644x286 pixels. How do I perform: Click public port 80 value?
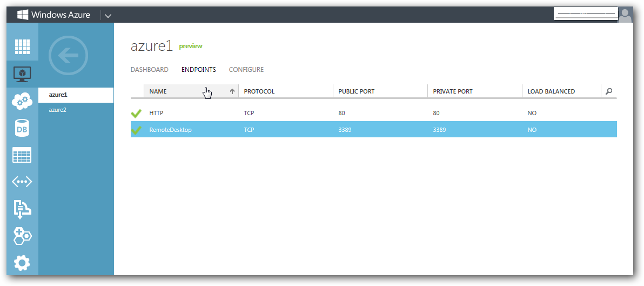tap(341, 113)
